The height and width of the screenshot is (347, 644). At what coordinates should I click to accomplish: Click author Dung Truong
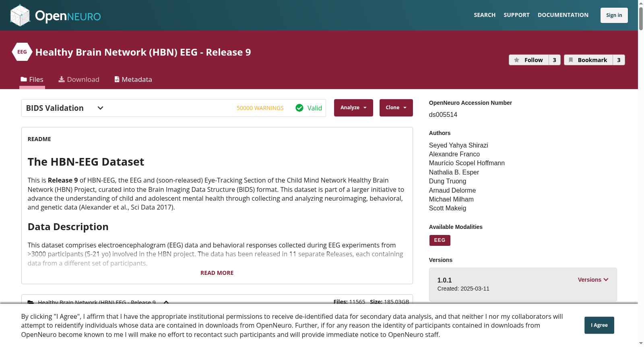point(448,181)
